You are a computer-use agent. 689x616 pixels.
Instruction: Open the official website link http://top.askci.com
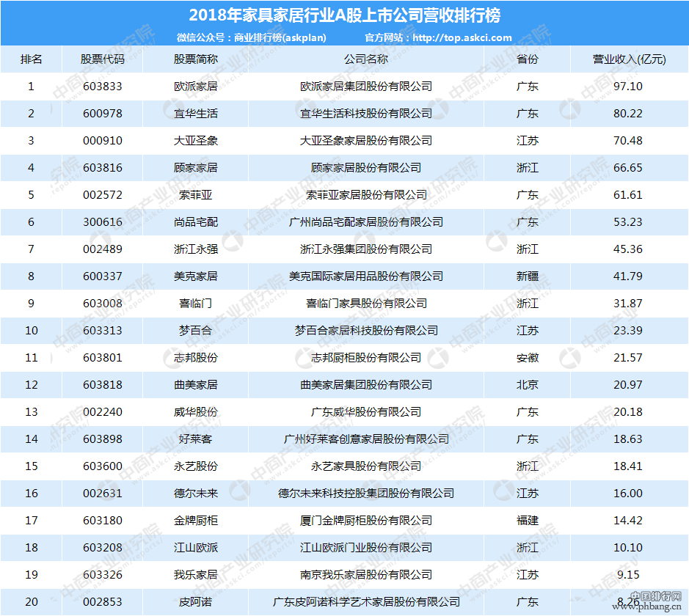tap(462, 37)
